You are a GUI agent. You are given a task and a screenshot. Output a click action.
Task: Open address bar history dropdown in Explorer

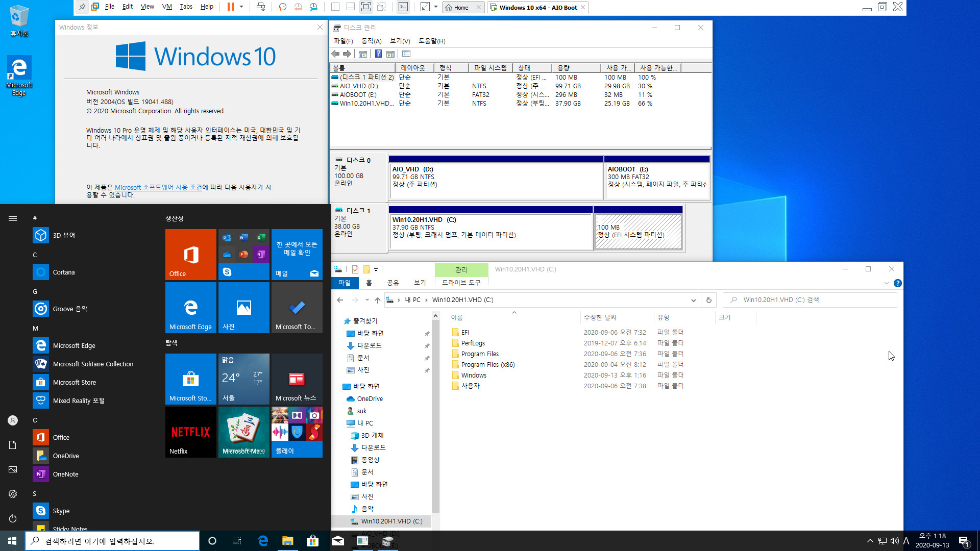coord(693,300)
